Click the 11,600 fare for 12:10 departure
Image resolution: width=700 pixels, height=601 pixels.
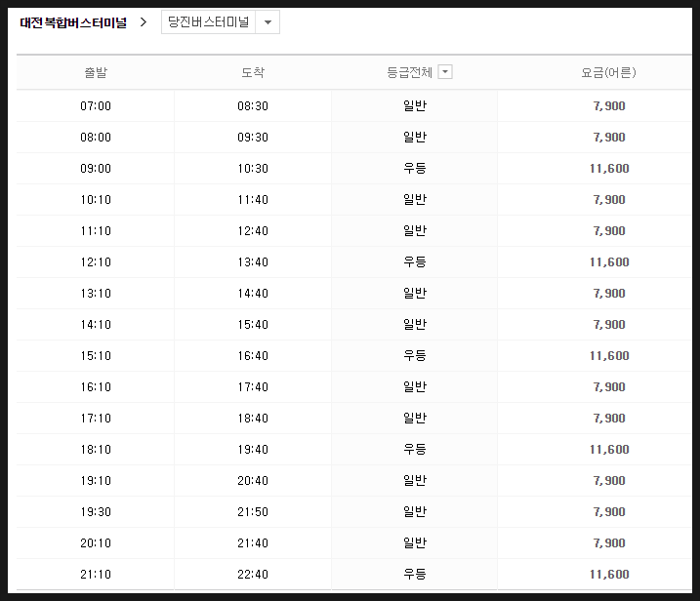pos(609,261)
